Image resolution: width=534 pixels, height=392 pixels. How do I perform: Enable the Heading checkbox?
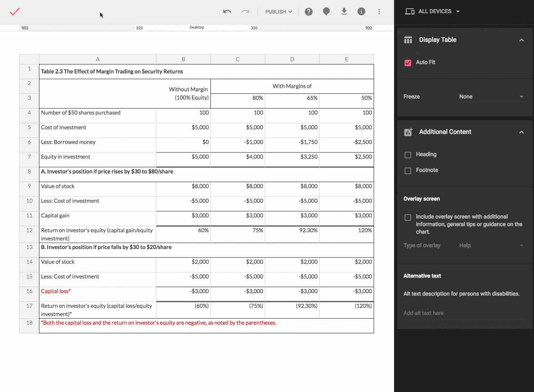[408, 155]
